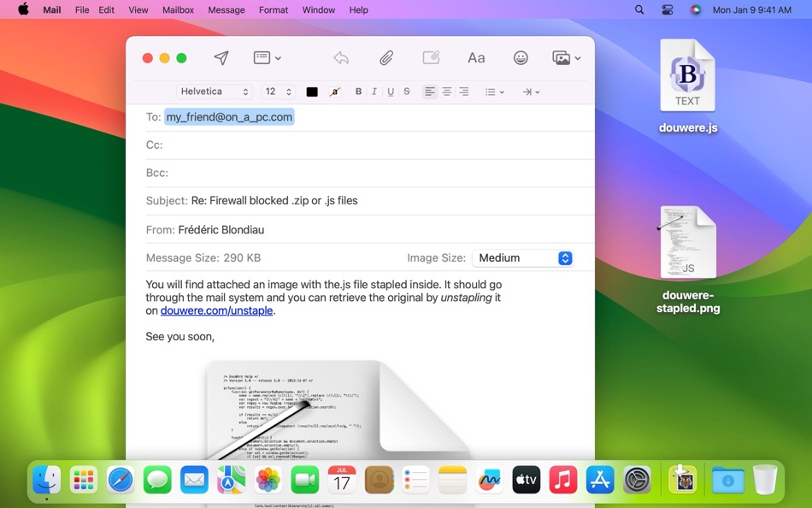
Task: Open Control Center in menu bar
Action: [x=668, y=10]
